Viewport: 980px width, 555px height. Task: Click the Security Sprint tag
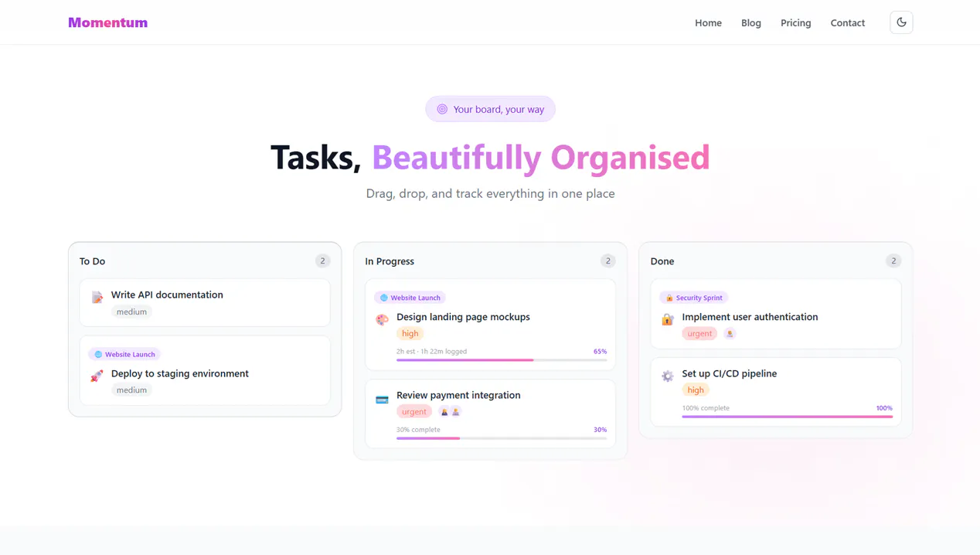pyautogui.click(x=694, y=298)
